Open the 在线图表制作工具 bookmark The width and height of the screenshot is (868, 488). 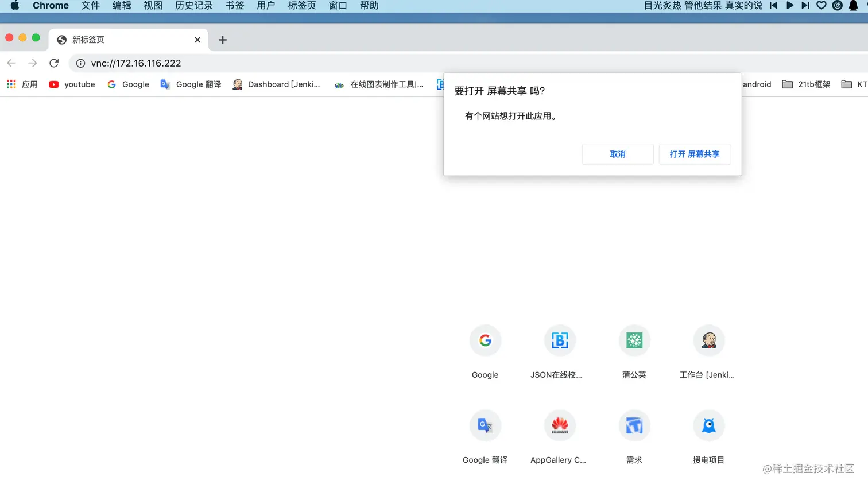point(379,84)
